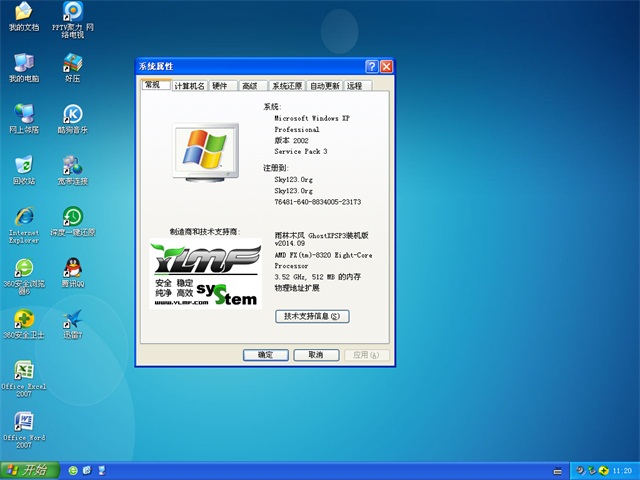Select the 自动更新 tab
The height and width of the screenshot is (480, 640).
325,87
